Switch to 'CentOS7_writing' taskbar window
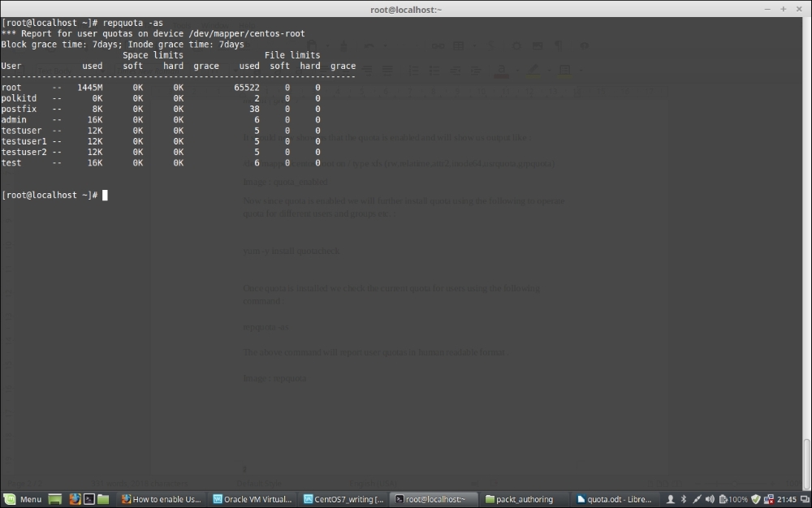The image size is (812, 508). pyautogui.click(x=343, y=499)
